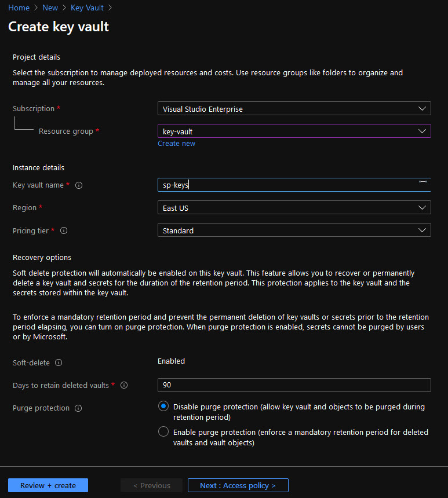Screen dimensions: 448x498
Task: Open the Subscription dropdown
Action: tap(294, 109)
